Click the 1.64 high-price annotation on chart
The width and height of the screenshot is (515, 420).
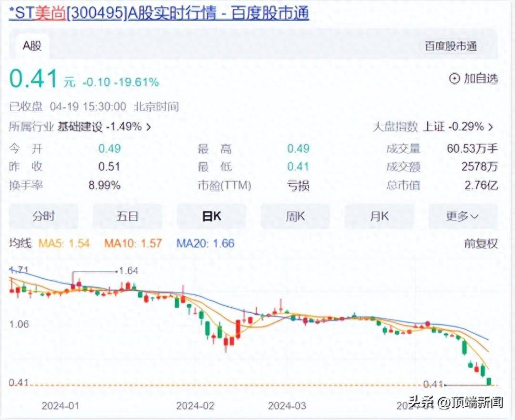[x=129, y=271]
